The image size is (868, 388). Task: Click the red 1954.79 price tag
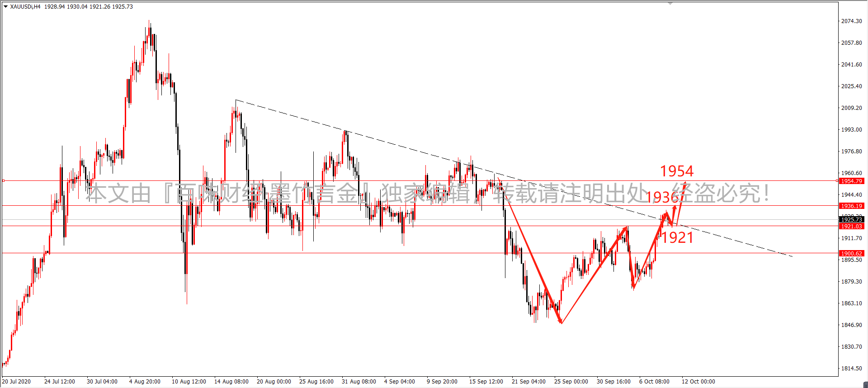tap(852, 181)
